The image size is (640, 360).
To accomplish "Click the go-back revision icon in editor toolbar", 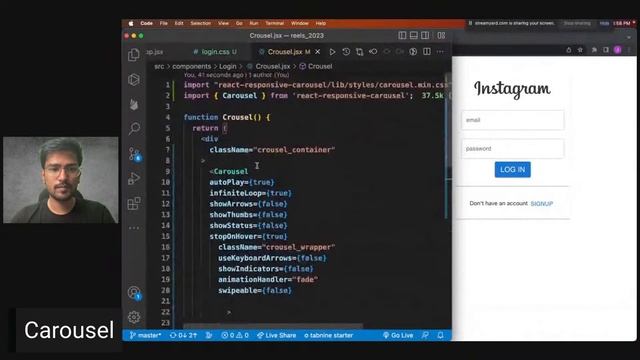I will (373, 52).
